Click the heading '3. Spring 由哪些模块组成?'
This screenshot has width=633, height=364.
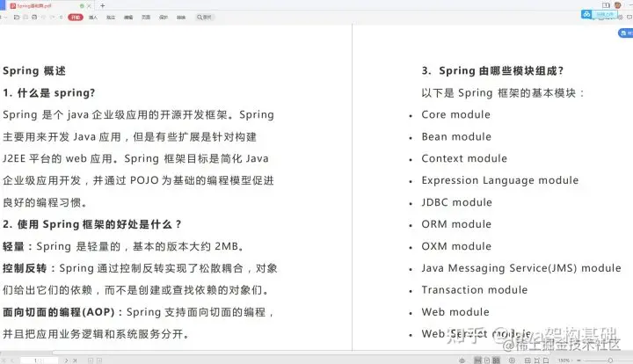click(492, 71)
